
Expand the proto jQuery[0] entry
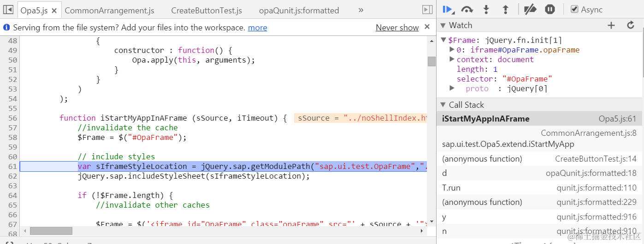click(x=452, y=88)
